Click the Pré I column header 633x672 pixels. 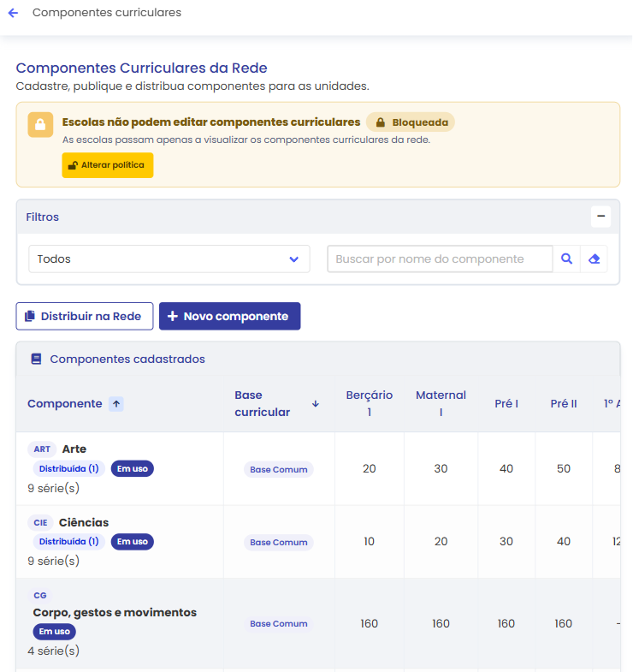coord(506,404)
